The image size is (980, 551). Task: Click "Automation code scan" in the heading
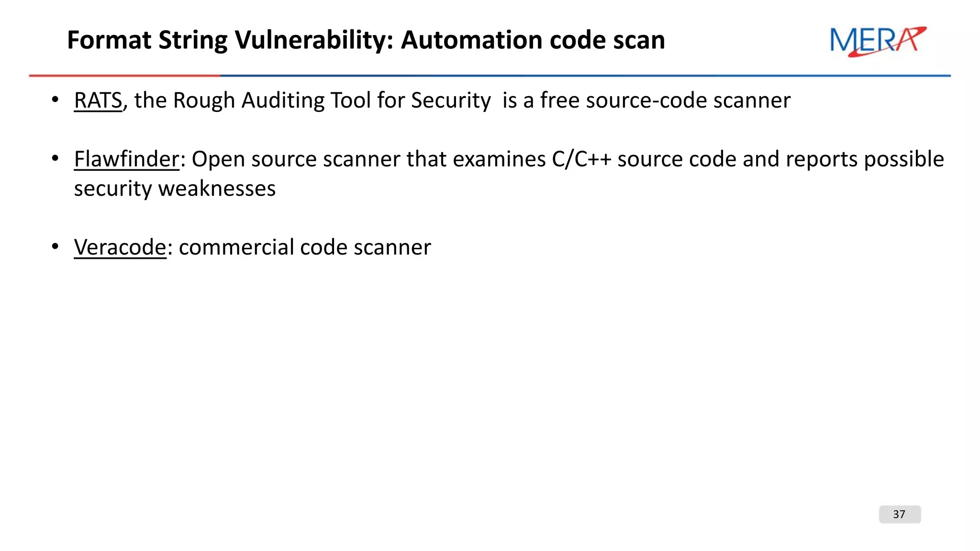coord(533,40)
